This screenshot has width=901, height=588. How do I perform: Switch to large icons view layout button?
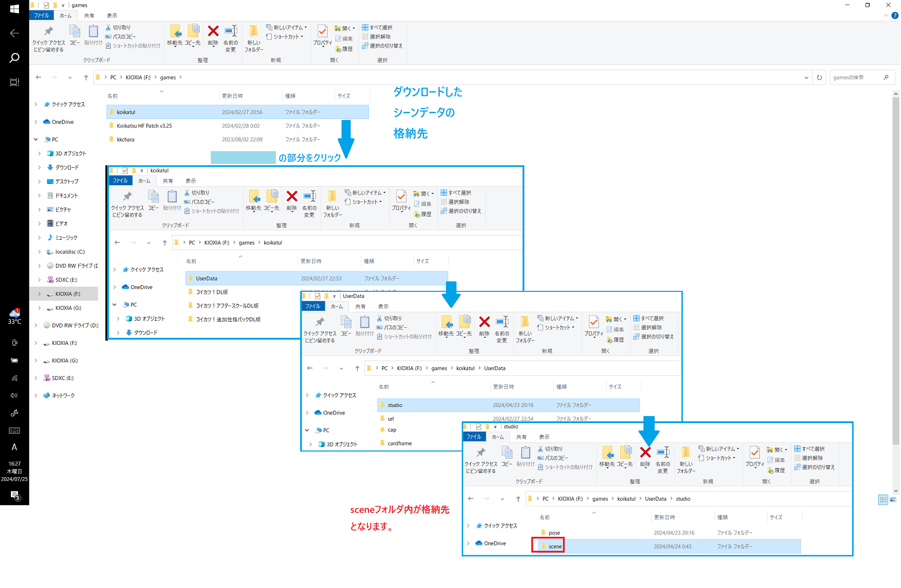tap(893, 500)
